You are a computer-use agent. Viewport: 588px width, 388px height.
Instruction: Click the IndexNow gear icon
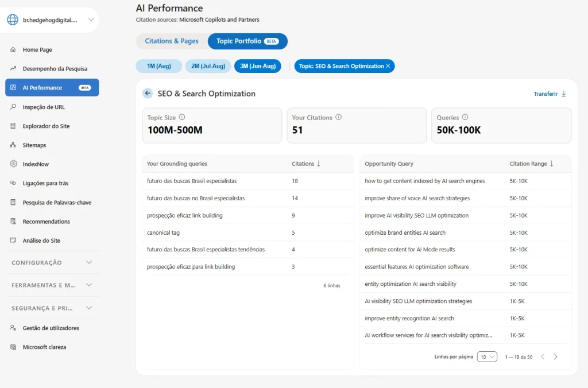[14, 164]
